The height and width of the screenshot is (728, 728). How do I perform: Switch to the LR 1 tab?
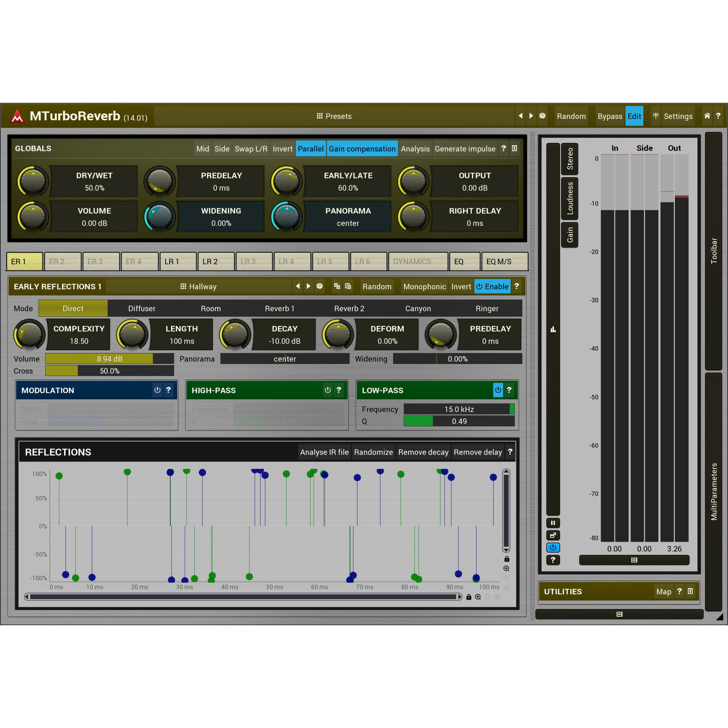(x=178, y=261)
